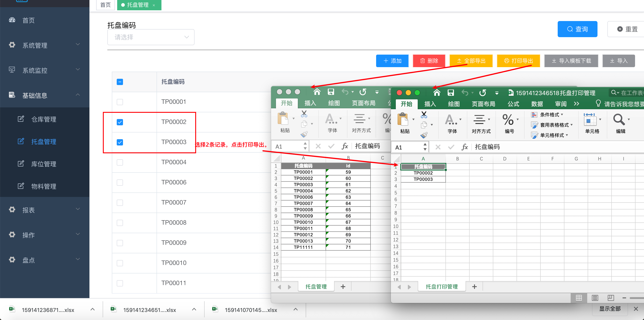Switch to the 公式 ribbon tab
This screenshot has height=320, width=644.
[x=513, y=104]
